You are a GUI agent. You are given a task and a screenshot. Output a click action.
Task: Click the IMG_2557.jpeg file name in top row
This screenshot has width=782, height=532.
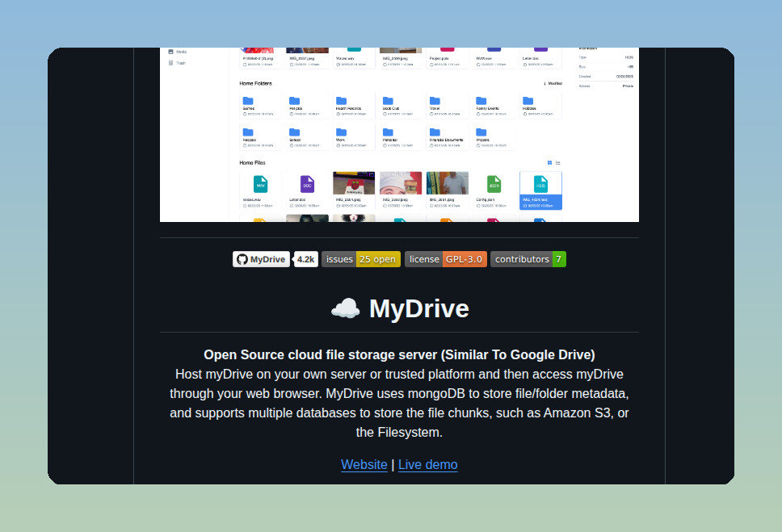(301, 58)
